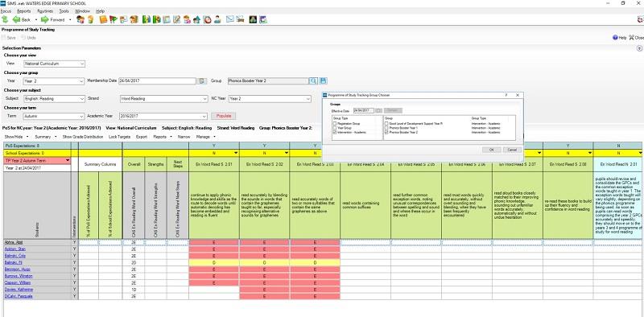Click the blue save icon beside Group field
This screenshot has height=317, width=644.
324,81
